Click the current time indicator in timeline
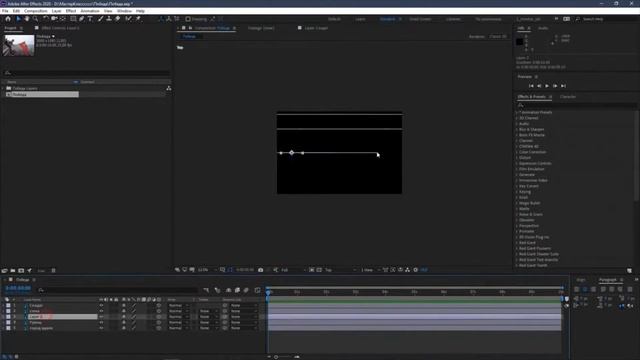Viewport: 640px width, 360px height. 268,292
